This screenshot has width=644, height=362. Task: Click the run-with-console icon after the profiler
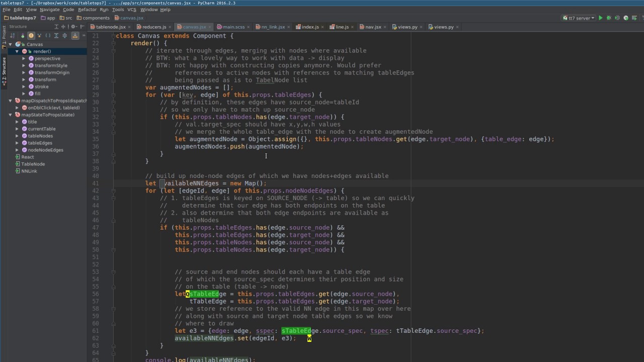coord(634,18)
